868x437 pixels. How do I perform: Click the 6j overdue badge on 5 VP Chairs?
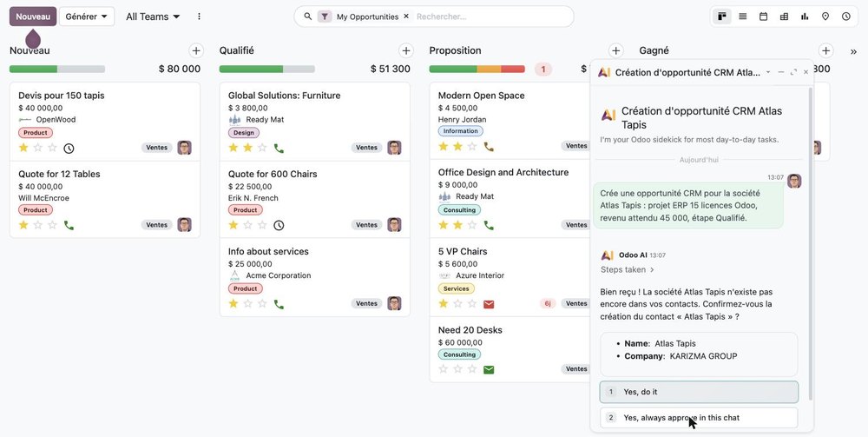click(x=548, y=303)
